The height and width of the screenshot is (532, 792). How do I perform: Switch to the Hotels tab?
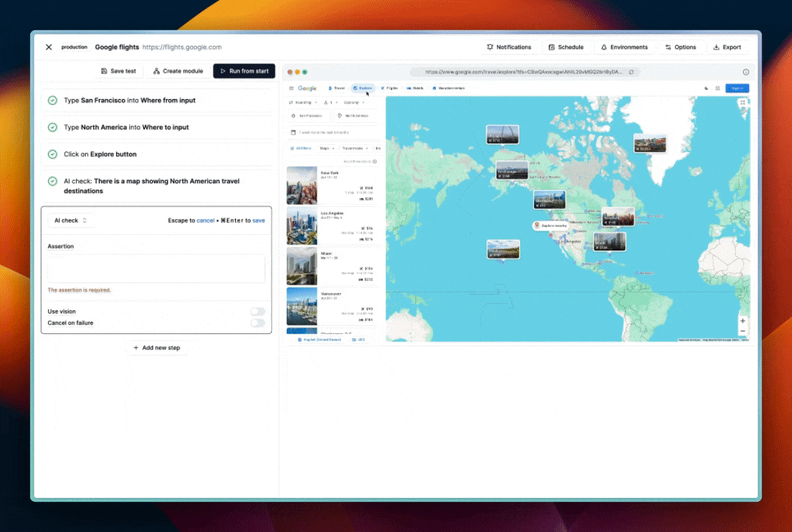(415, 88)
